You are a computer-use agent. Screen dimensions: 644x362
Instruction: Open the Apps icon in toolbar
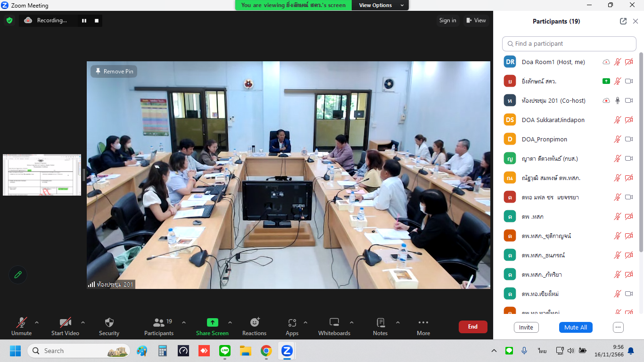tap(292, 322)
